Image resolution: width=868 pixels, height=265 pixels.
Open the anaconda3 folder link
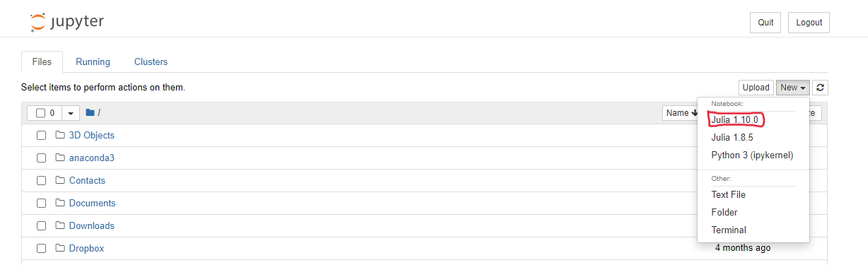point(92,158)
